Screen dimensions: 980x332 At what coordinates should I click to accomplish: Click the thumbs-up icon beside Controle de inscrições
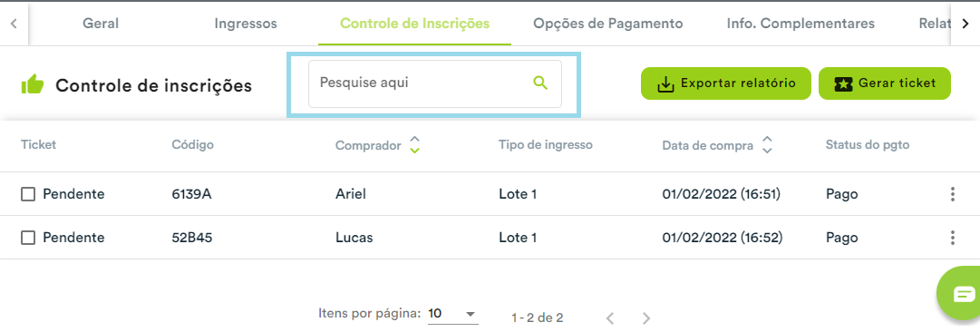coord(33,84)
